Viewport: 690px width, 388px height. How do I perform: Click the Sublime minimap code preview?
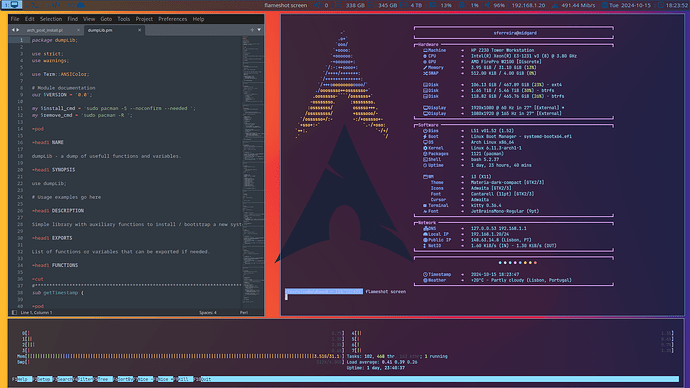click(253, 172)
